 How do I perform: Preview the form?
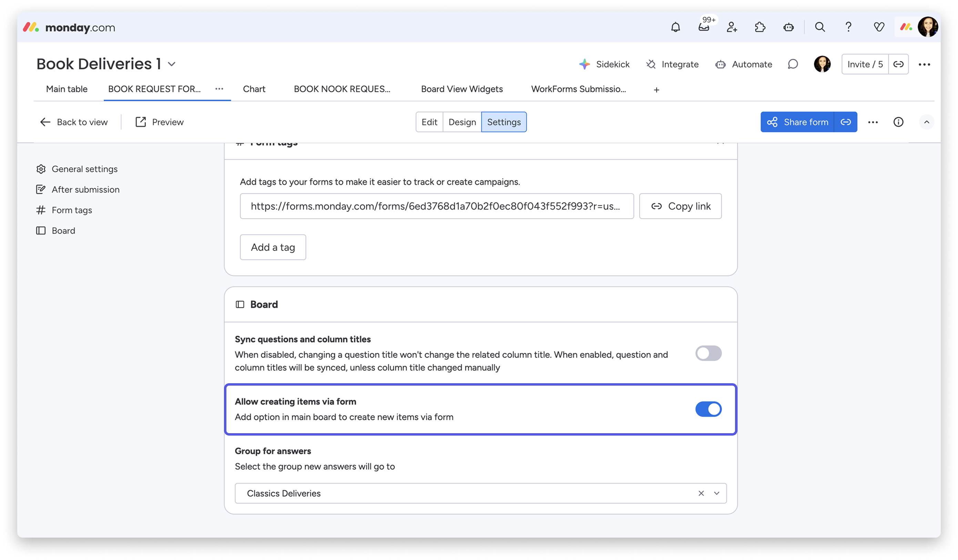[x=160, y=122]
